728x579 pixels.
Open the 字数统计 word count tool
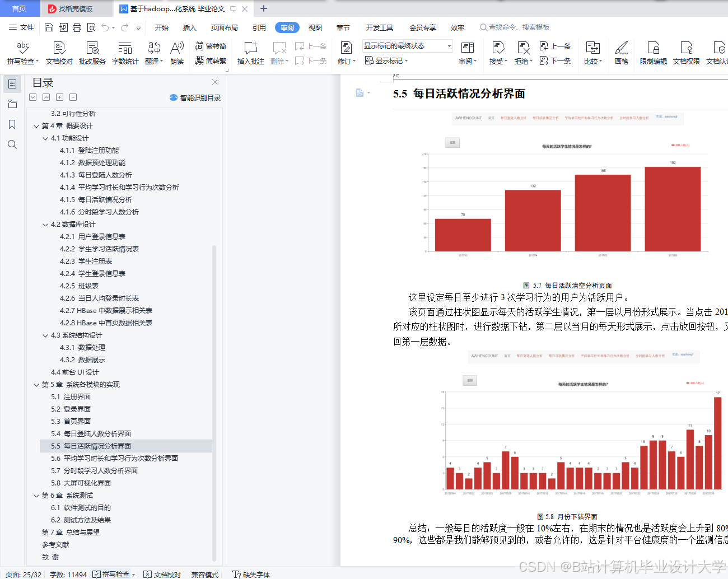124,53
